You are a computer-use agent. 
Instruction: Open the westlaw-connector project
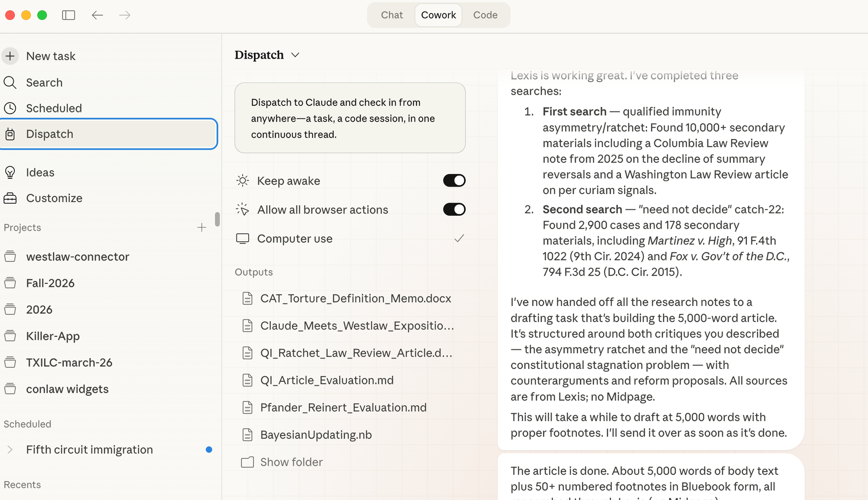click(x=77, y=257)
